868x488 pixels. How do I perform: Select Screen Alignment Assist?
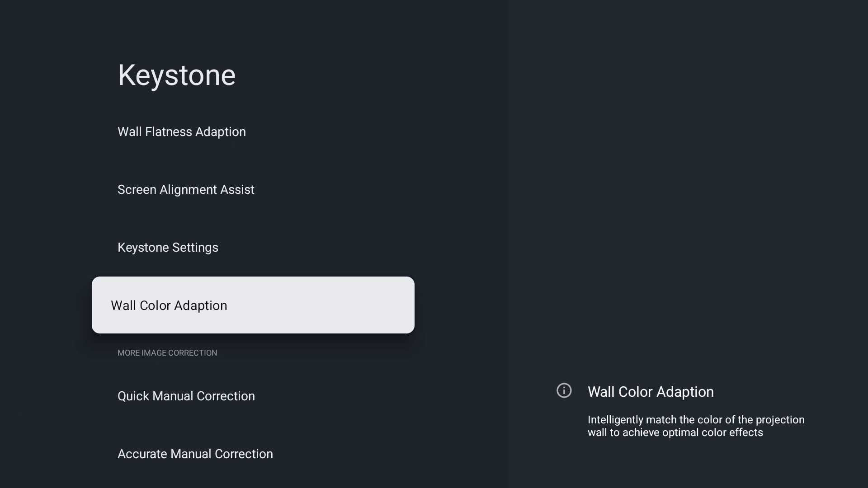pos(253,189)
